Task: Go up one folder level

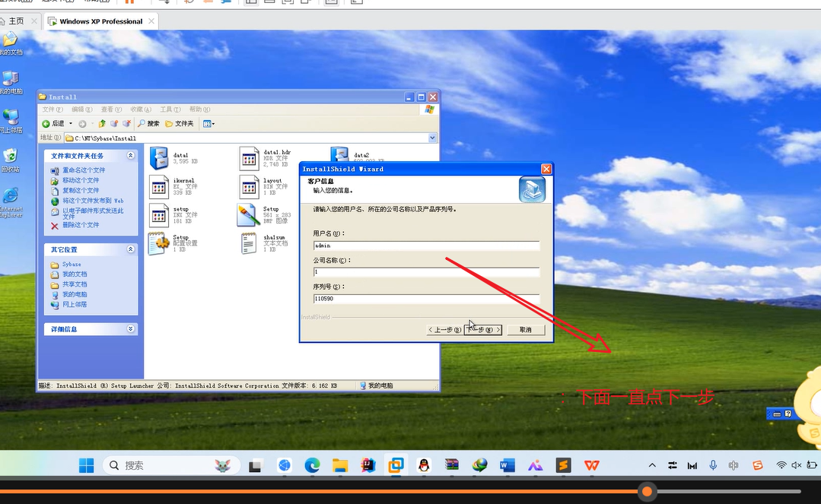Action: [101, 123]
